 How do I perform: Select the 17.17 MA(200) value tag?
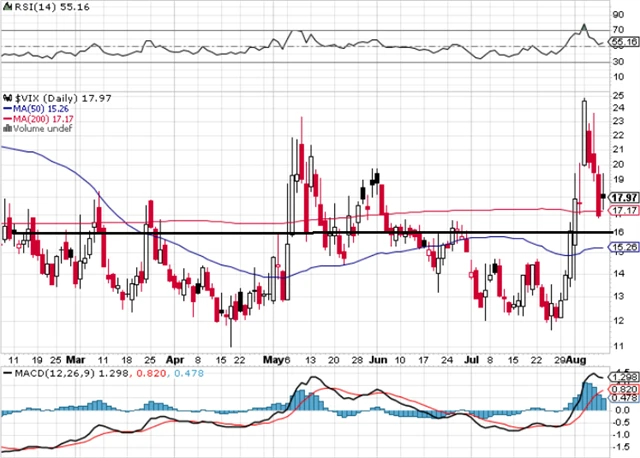624,211
